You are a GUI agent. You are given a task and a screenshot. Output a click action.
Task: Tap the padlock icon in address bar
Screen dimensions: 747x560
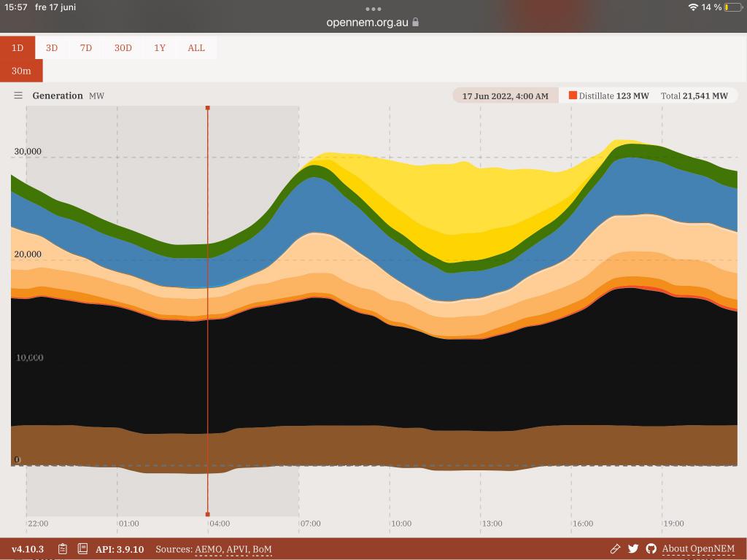(416, 22)
